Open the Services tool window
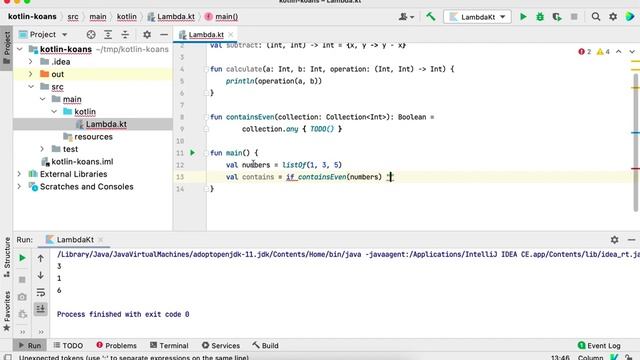Viewport: 640px width, 360px height. [221, 345]
